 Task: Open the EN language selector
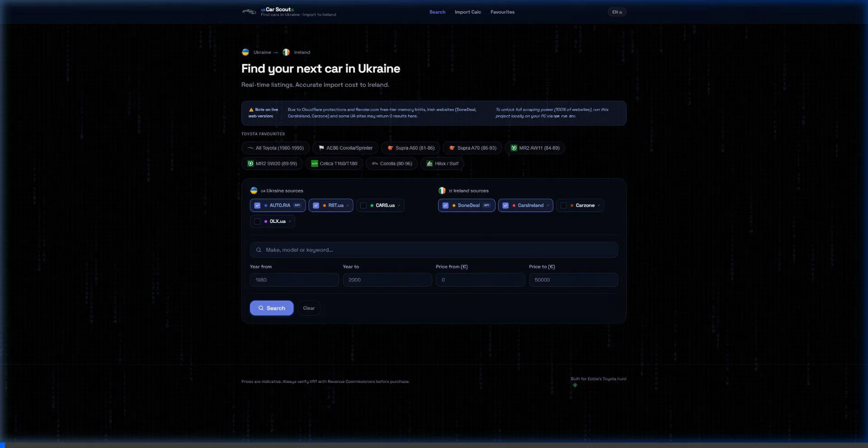tap(617, 12)
